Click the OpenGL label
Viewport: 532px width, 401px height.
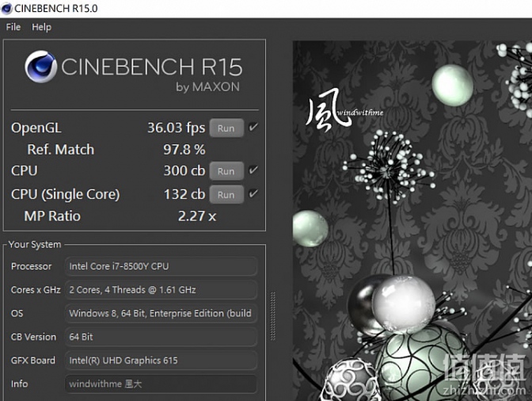pyautogui.click(x=36, y=128)
